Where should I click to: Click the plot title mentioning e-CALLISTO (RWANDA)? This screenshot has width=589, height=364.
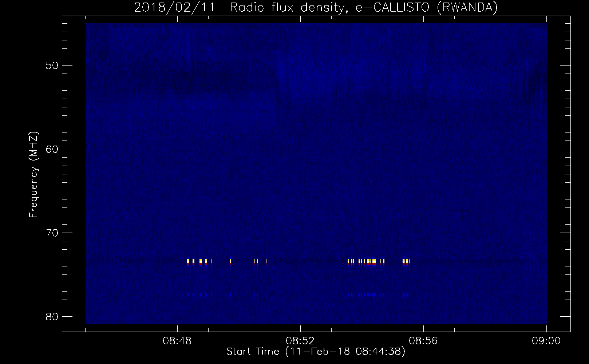coord(316,8)
